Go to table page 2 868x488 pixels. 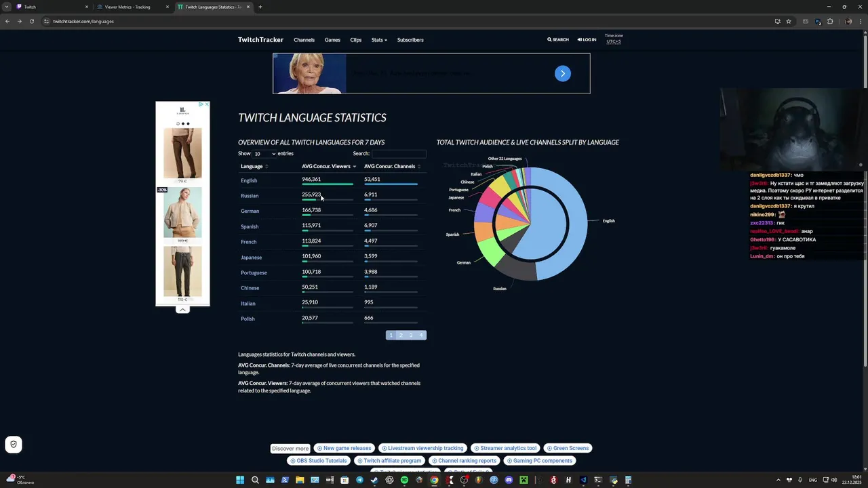401,335
